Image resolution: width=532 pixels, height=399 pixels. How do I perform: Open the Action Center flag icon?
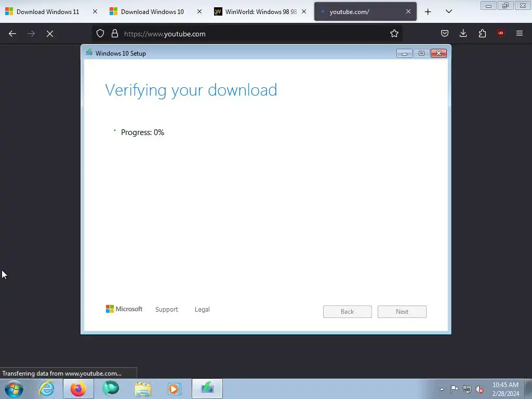(454, 389)
